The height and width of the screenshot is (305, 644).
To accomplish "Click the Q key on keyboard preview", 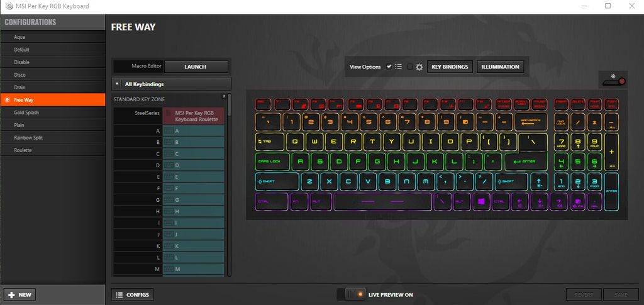I will point(296,141).
